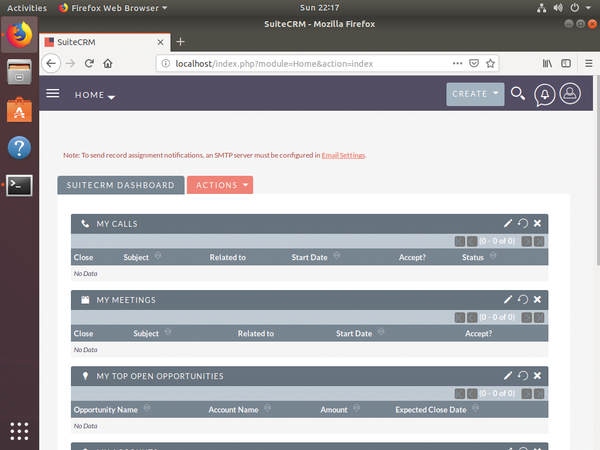
Task: Open Activities overview
Action: [27, 8]
